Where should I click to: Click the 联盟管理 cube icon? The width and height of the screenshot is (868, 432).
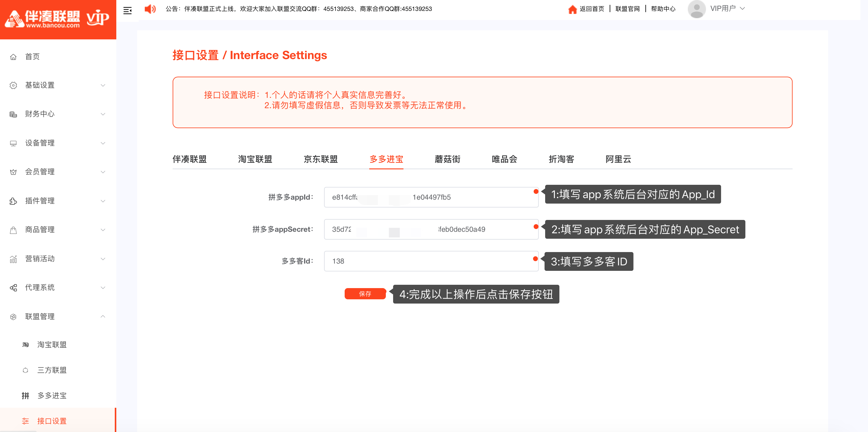tap(13, 317)
